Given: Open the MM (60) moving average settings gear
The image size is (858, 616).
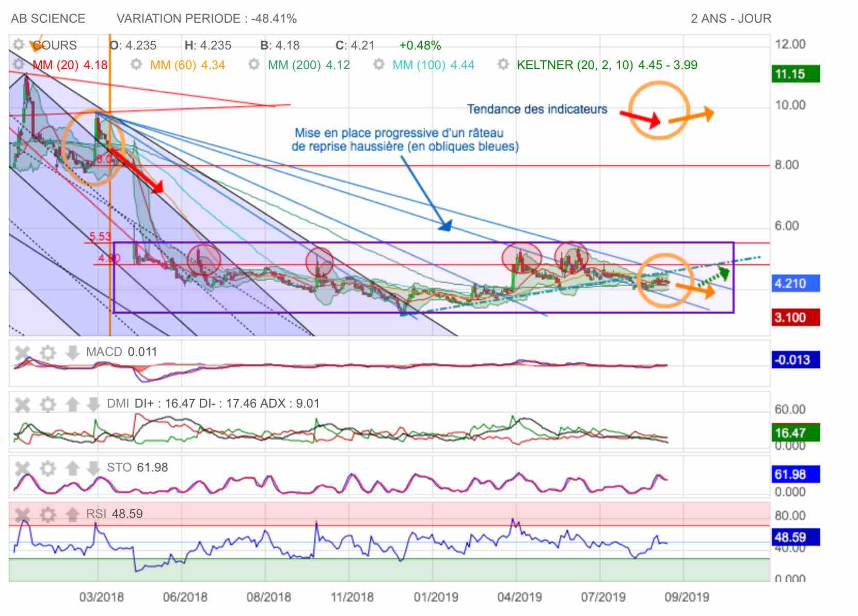Looking at the screenshot, I should point(136,64).
